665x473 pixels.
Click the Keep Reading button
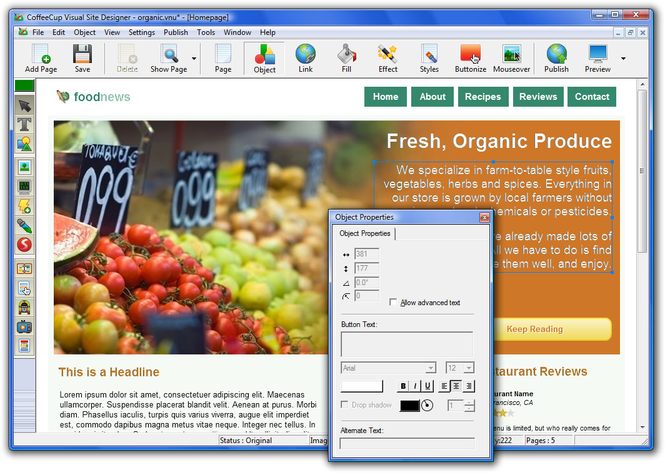pyautogui.click(x=552, y=329)
